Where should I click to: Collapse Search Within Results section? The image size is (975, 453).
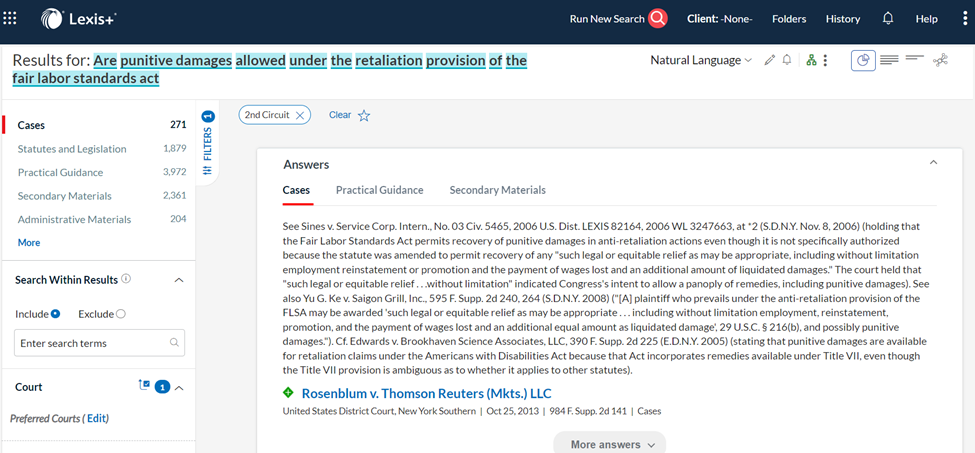(178, 280)
